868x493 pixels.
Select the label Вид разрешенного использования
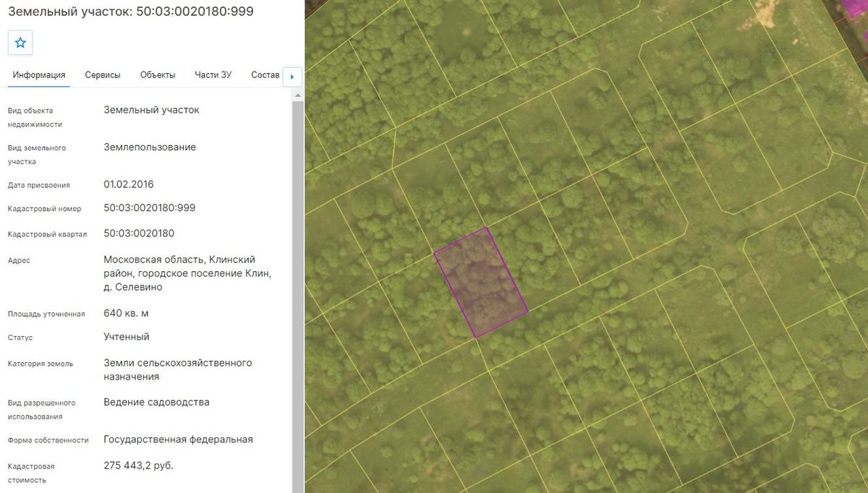point(41,409)
